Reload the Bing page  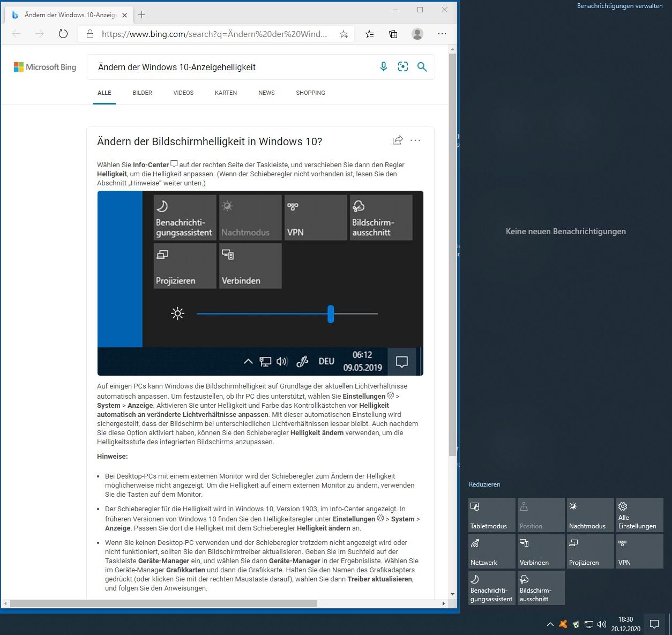tap(63, 34)
